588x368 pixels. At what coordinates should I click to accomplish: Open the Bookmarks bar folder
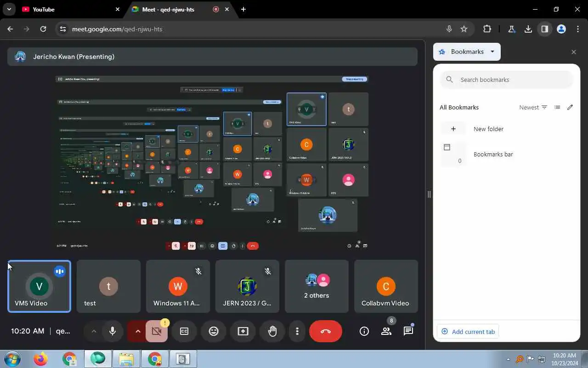tap(507, 154)
